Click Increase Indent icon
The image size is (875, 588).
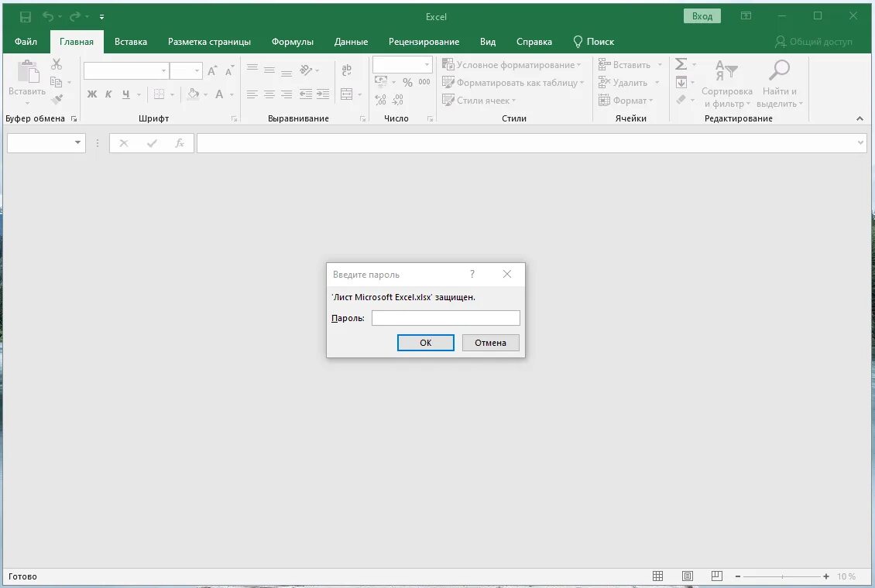pos(323,94)
